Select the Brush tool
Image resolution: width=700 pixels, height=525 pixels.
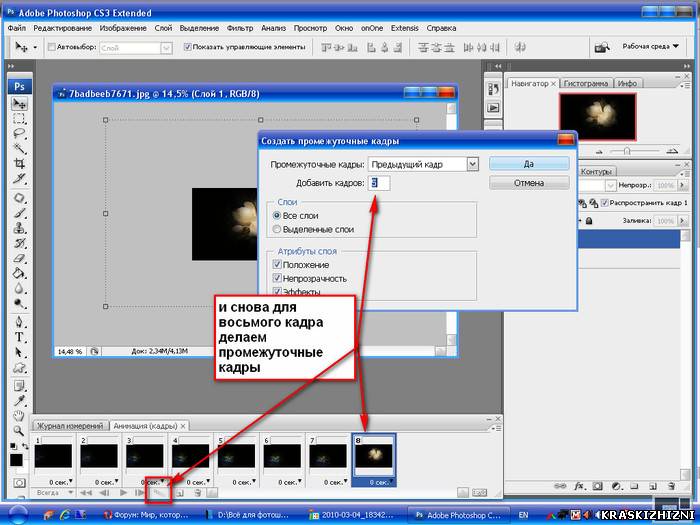tap(19, 213)
